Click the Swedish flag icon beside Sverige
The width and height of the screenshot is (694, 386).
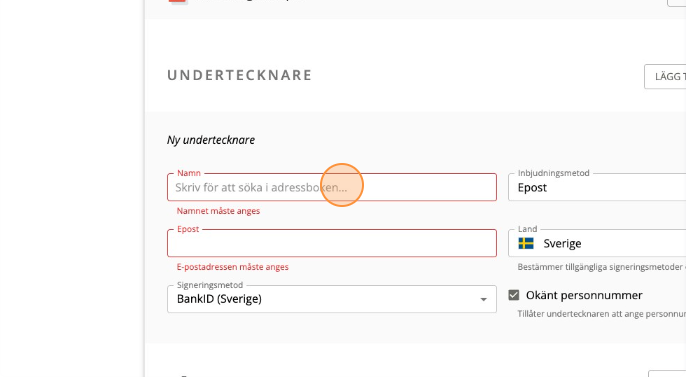tap(526, 243)
